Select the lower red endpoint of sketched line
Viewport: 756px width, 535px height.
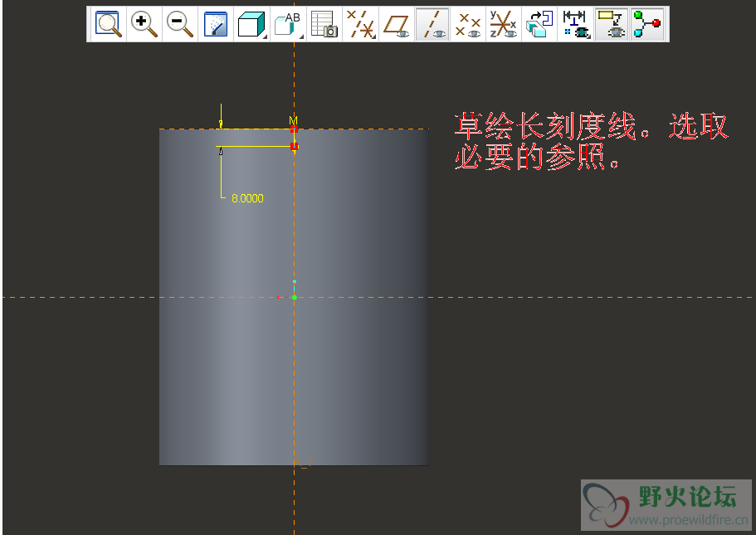pyautogui.click(x=295, y=146)
